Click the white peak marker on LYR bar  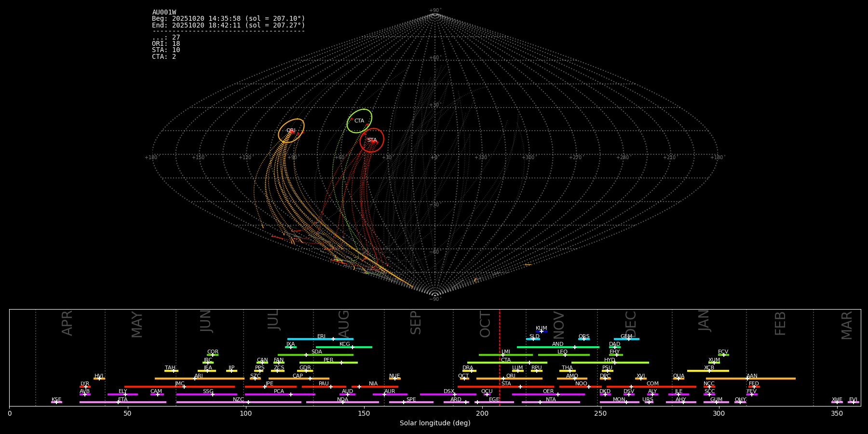(85, 387)
